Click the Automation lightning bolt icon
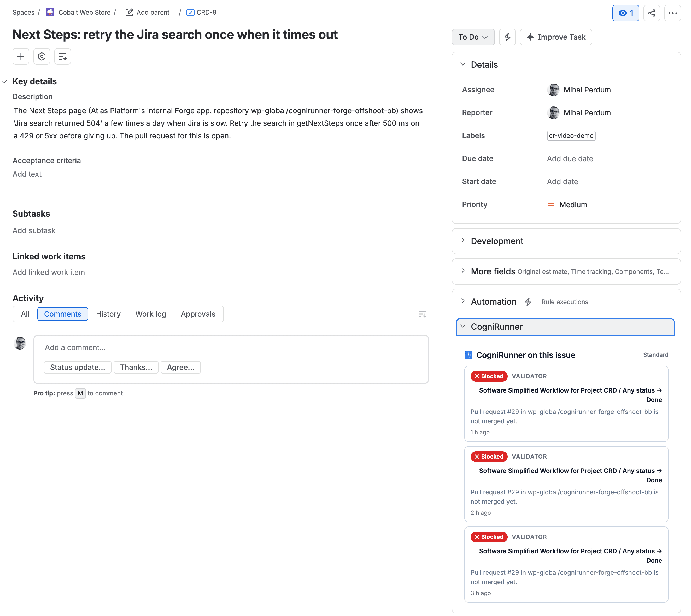The image size is (691, 616). 528,302
